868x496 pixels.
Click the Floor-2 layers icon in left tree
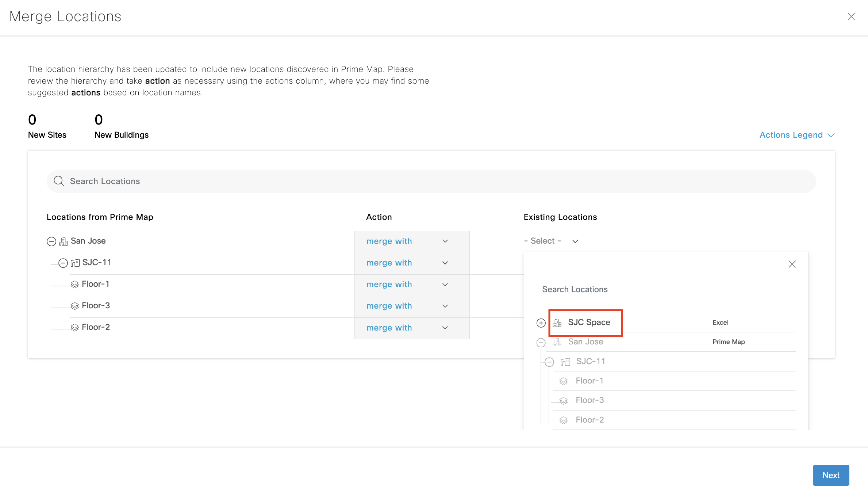75,328
